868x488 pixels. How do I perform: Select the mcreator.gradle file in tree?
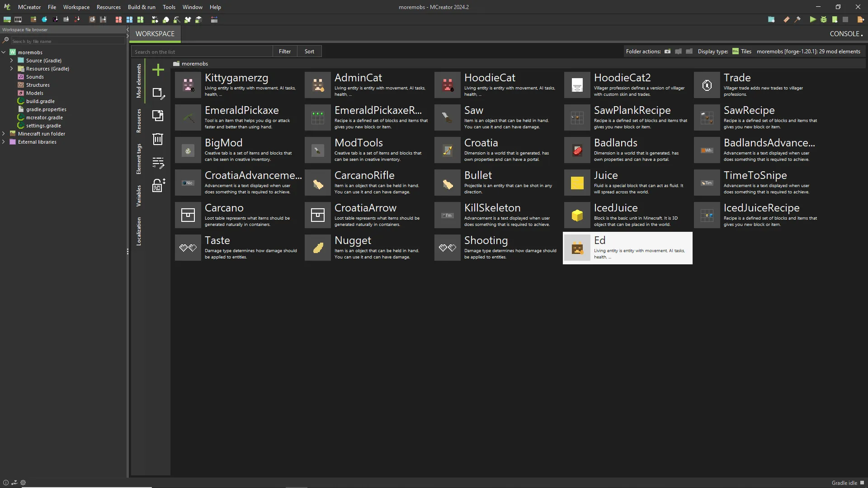[44, 117]
